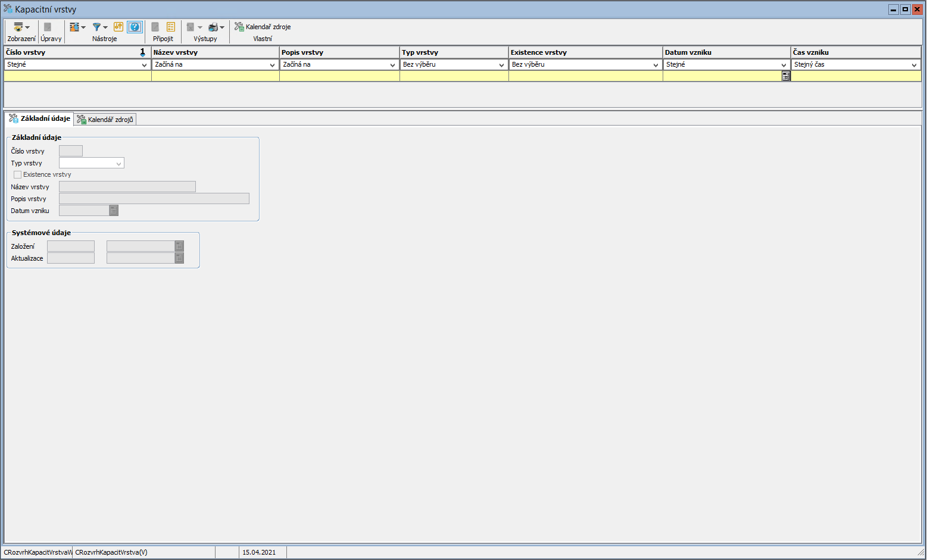Click the funnel filter icon in Nástroje
This screenshot has height=560, width=927.
(96, 27)
